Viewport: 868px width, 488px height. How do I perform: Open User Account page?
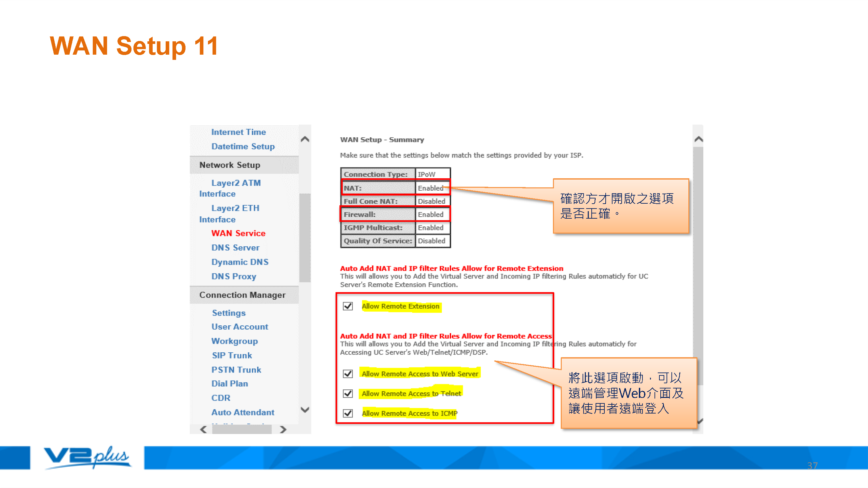click(x=240, y=327)
